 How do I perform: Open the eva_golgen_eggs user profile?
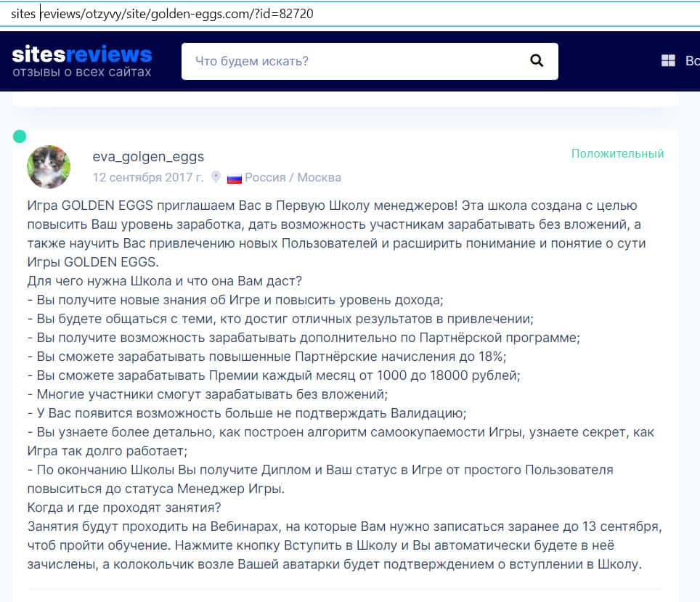(x=148, y=156)
